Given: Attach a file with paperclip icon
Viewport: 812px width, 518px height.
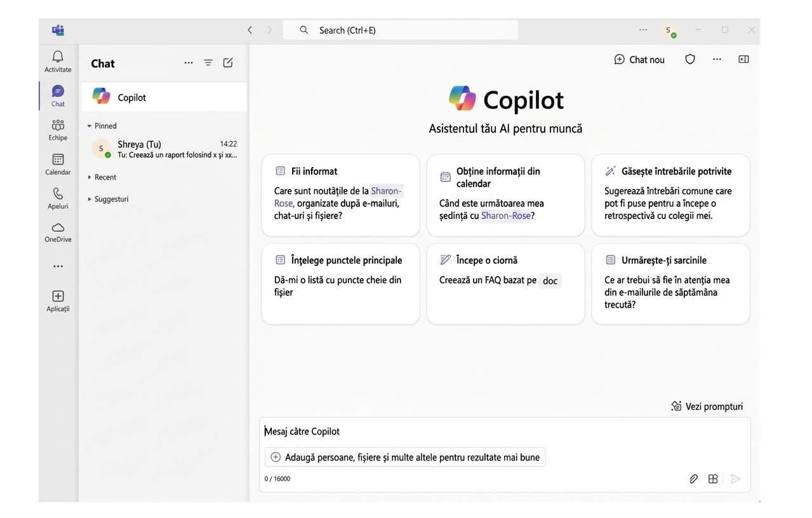Looking at the screenshot, I should click(693, 479).
